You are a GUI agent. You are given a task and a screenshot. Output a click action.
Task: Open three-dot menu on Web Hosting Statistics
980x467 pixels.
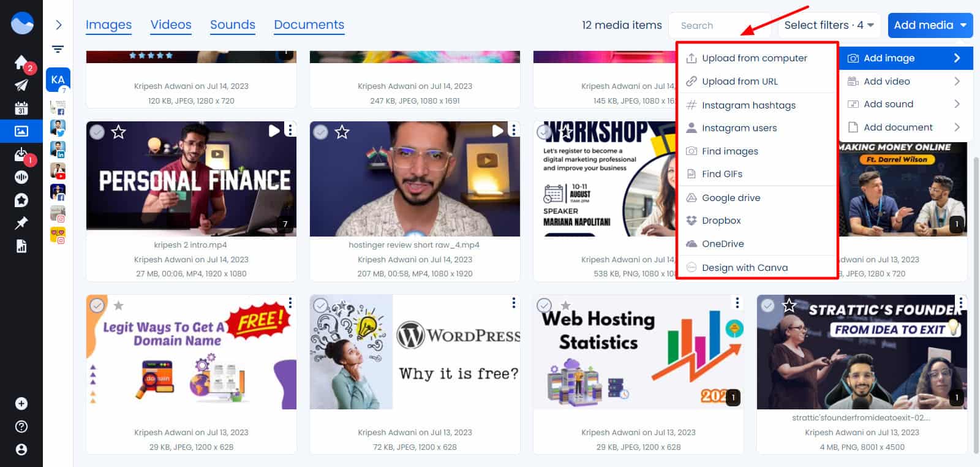(737, 303)
